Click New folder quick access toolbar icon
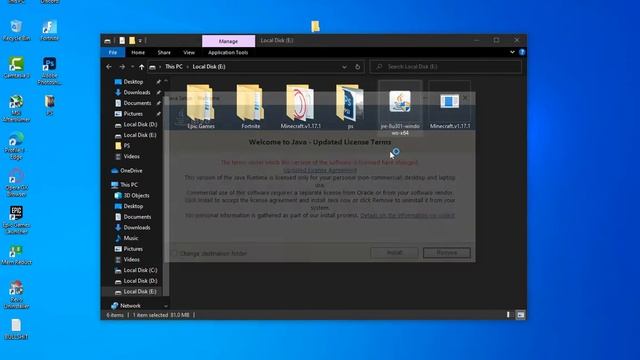640x360 pixels. 132,40
